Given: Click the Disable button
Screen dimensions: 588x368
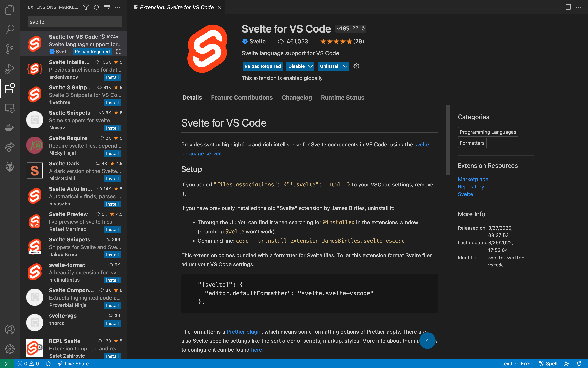Looking at the screenshot, I should (296, 66).
